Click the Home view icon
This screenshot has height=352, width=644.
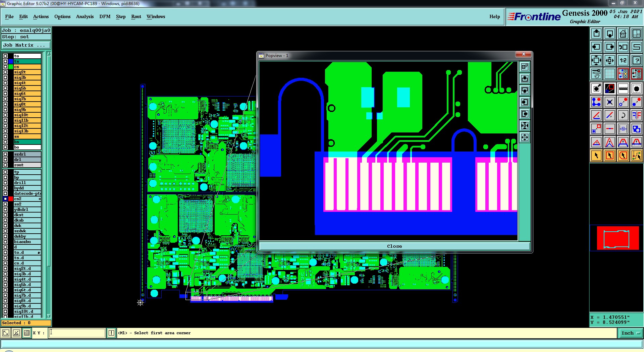(x=623, y=34)
